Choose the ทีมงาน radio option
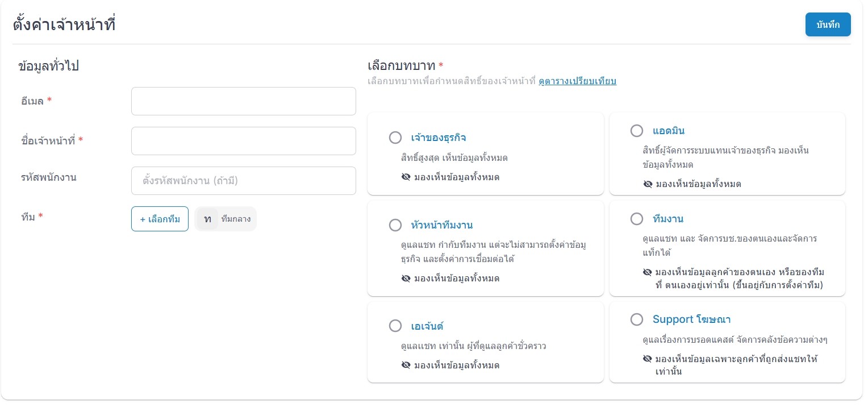Screen dimensions: 868x407 (x=637, y=219)
